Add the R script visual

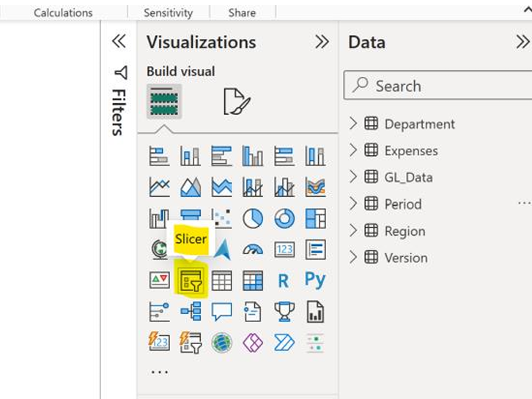(284, 281)
